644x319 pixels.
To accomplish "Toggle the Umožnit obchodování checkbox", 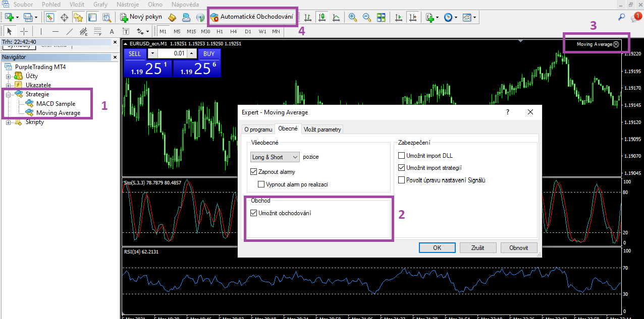I will click(x=254, y=213).
